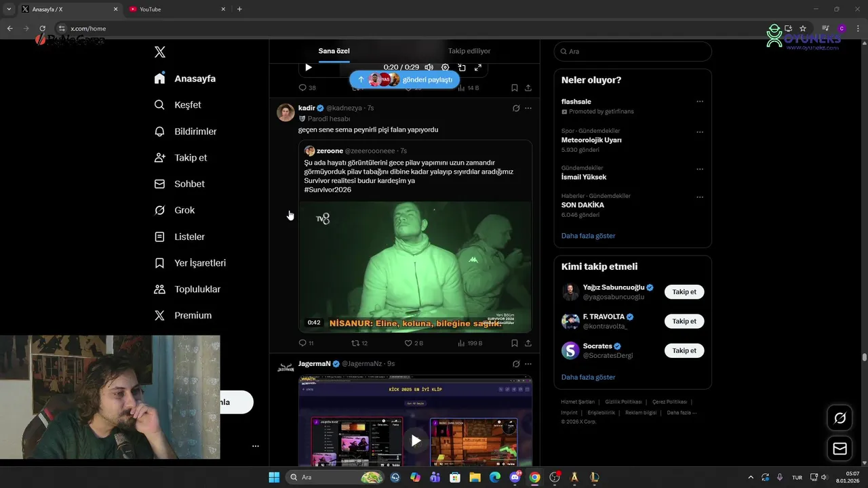Open replies on post with 38 comments
Viewport: 868px width, 488px height.
(x=307, y=88)
